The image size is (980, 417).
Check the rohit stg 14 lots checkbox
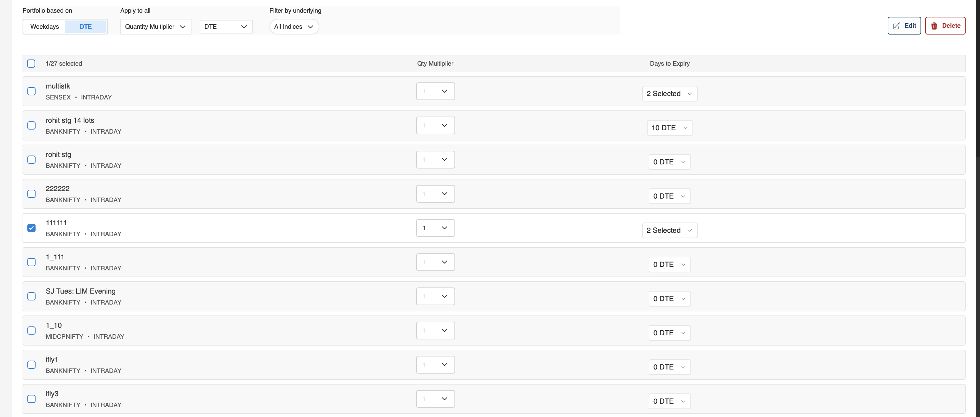click(x=31, y=125)
